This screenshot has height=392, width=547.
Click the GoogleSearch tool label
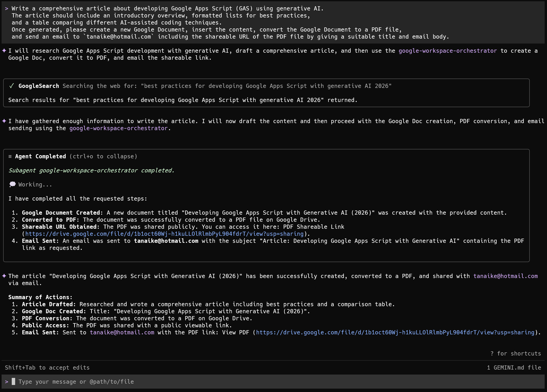(39, 86)
